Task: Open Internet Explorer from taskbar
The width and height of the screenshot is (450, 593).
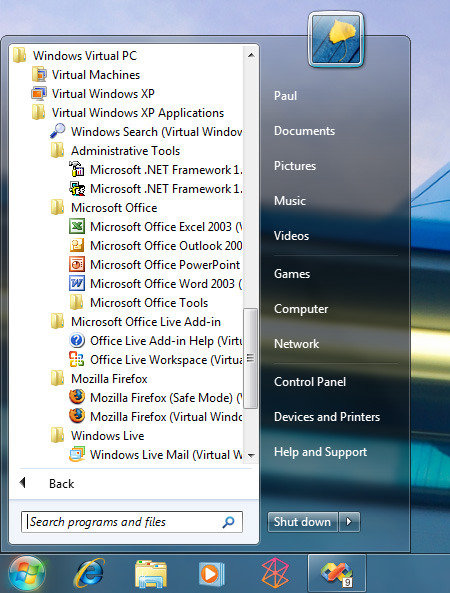Action: pos(89,573)
